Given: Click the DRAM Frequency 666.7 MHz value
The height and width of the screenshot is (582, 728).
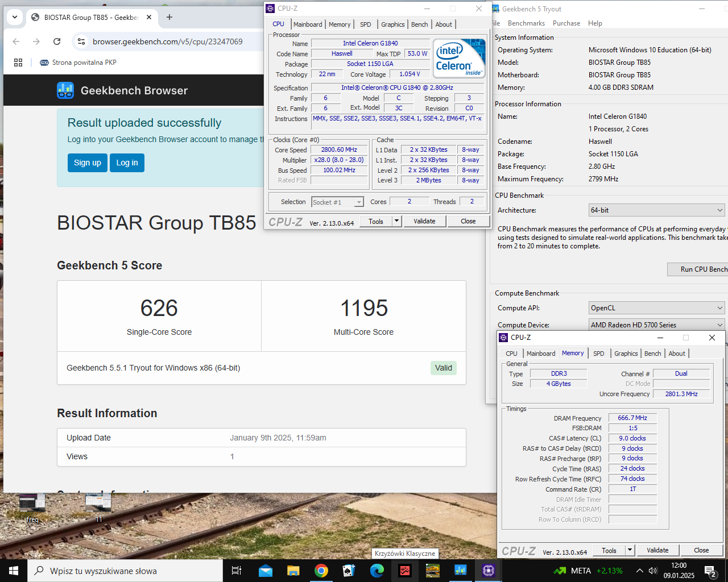Looking at the screenshot, I should (x=632, y=418).
